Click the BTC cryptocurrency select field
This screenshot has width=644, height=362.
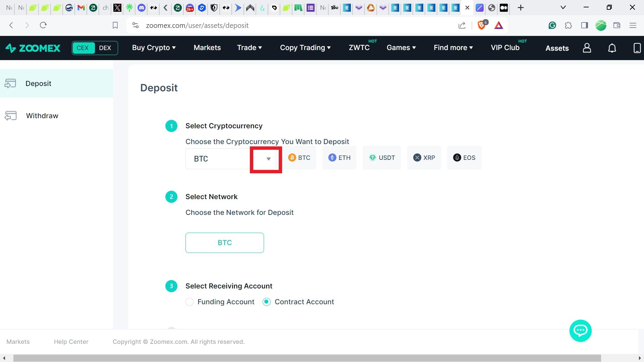[x=231, y=159]
